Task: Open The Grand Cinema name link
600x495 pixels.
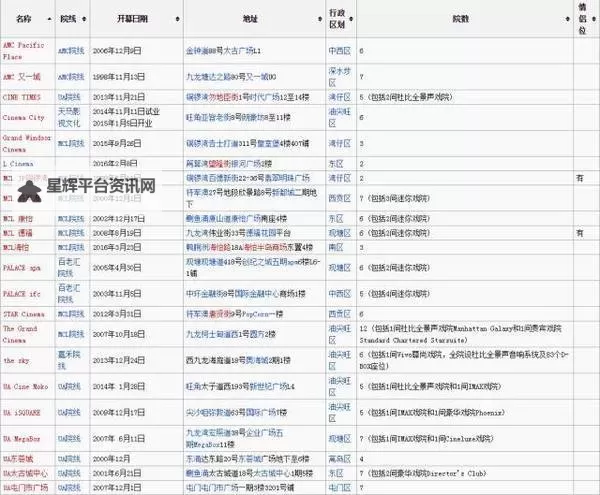Action: (20, 334)
